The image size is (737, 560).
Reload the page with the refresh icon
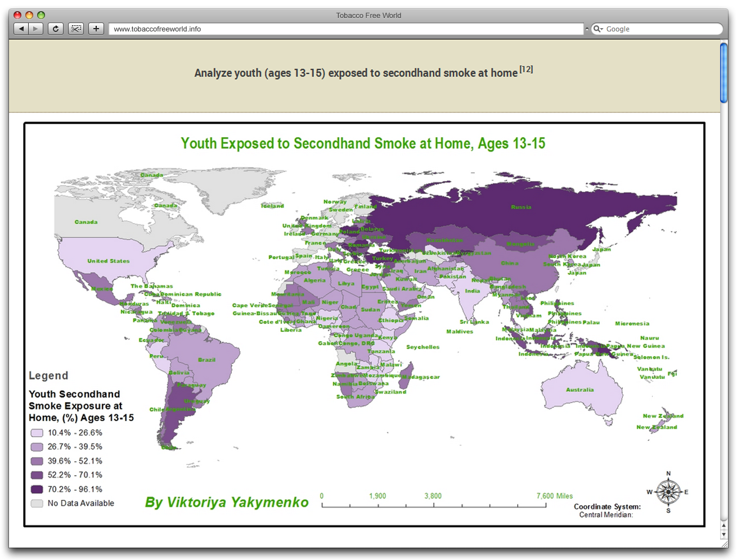pos(55,29)
